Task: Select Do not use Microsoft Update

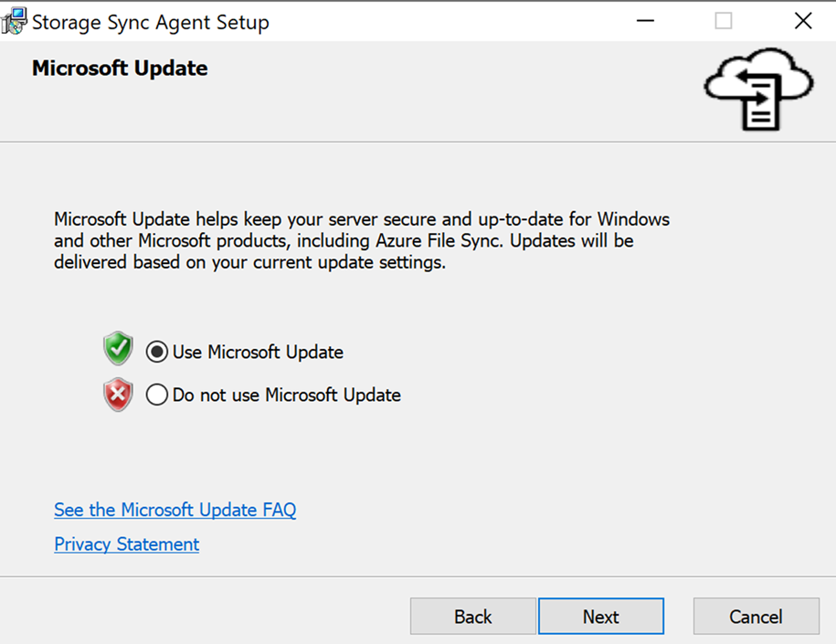Action: (156, 395)
